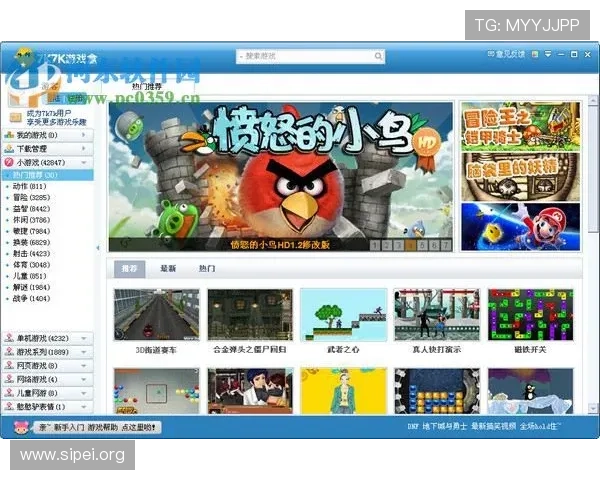Focus the 搜索游戏 search field

(x=310, y=56)
